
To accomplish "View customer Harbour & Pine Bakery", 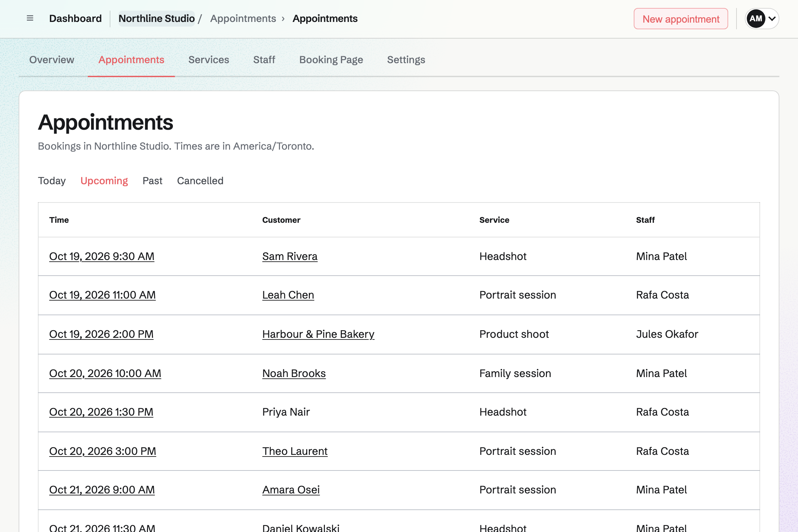I will tap(318, 334).
